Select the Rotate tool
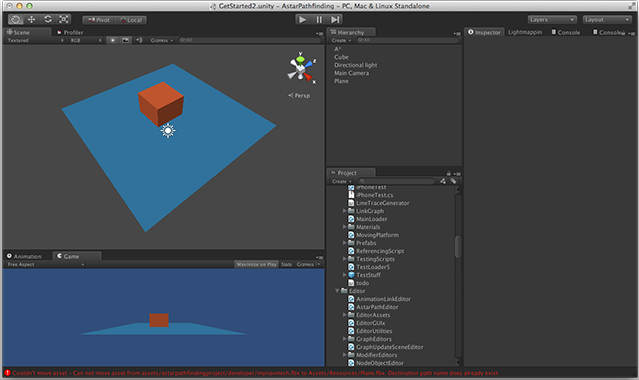The width and height of the screenshot is (639, 380). pos(48,19)
